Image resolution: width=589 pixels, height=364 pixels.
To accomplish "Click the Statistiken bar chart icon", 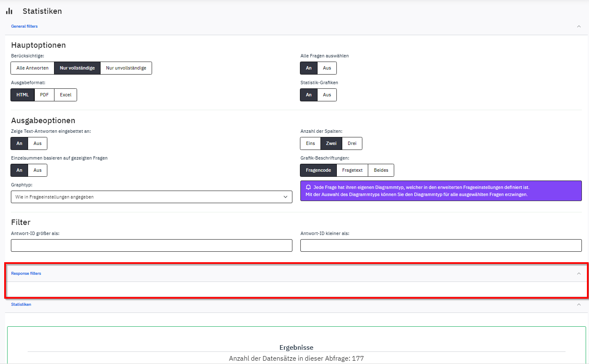I will [x=9, y=11].
